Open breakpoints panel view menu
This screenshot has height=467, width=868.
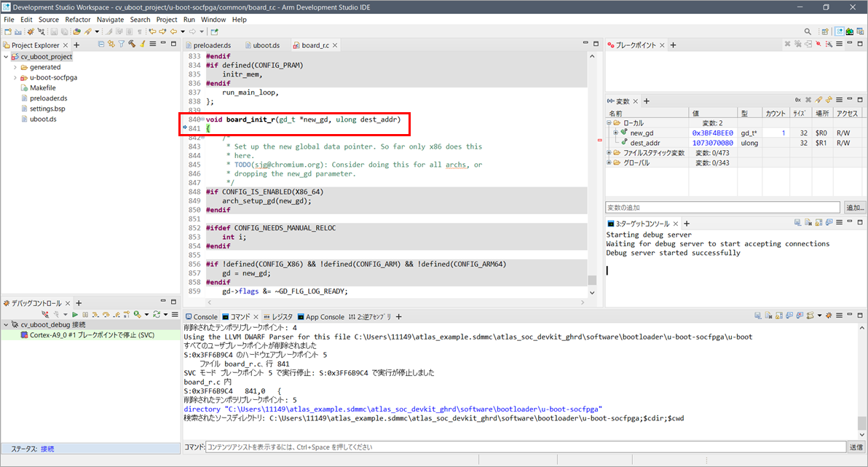pyautogui.click(x=839, y=44)
